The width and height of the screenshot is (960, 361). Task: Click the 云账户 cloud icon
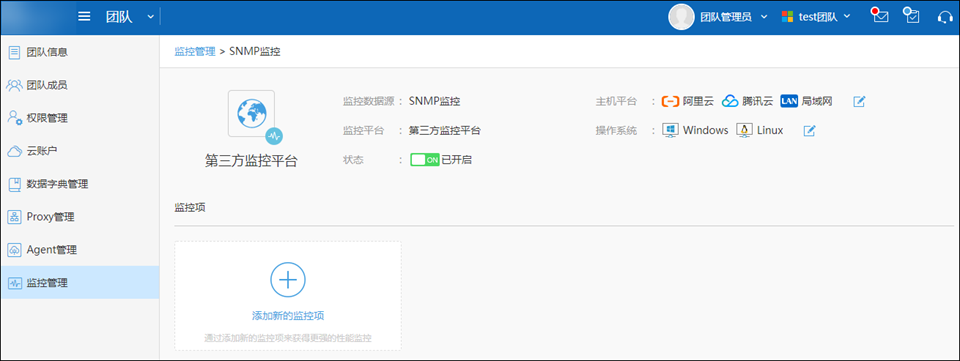point(14,151)
